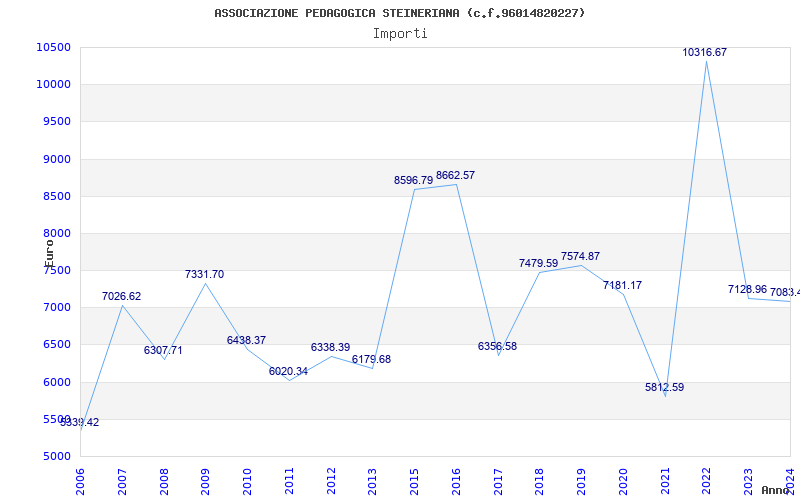Click the 2023 x-axis year label
The image size is (800, 500).
point(749,482)
